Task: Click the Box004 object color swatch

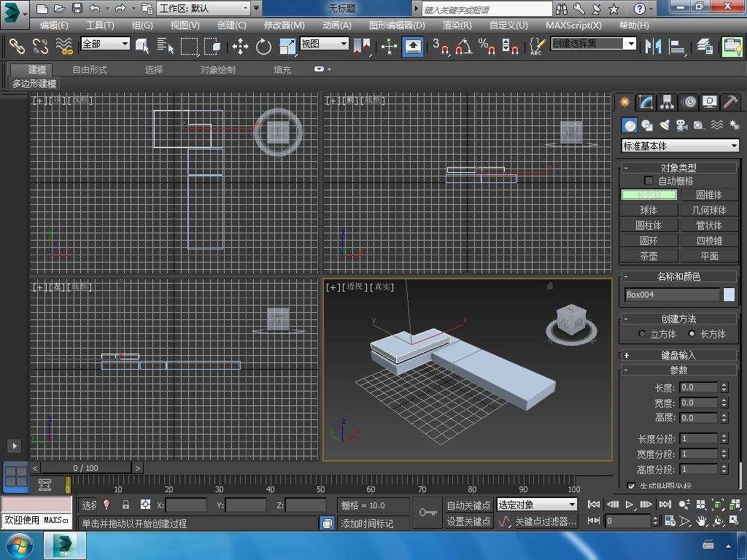Action: (x=729, y=295)
